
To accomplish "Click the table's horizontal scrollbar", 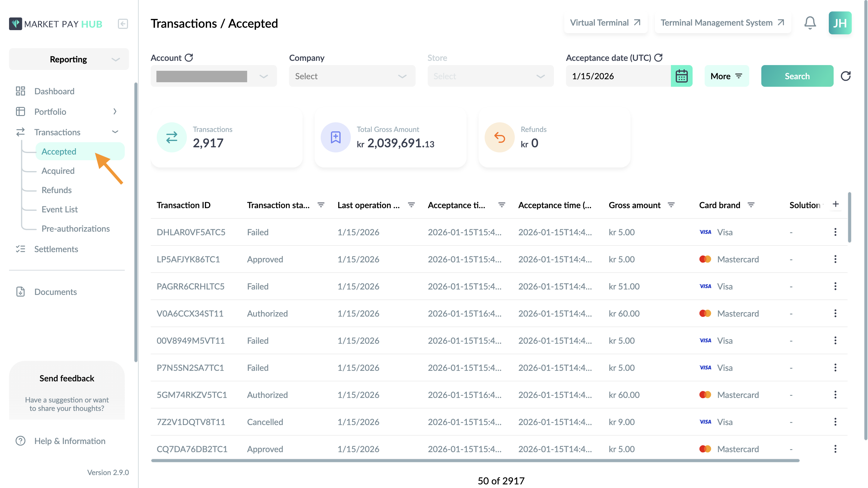I will coord(475,460).
